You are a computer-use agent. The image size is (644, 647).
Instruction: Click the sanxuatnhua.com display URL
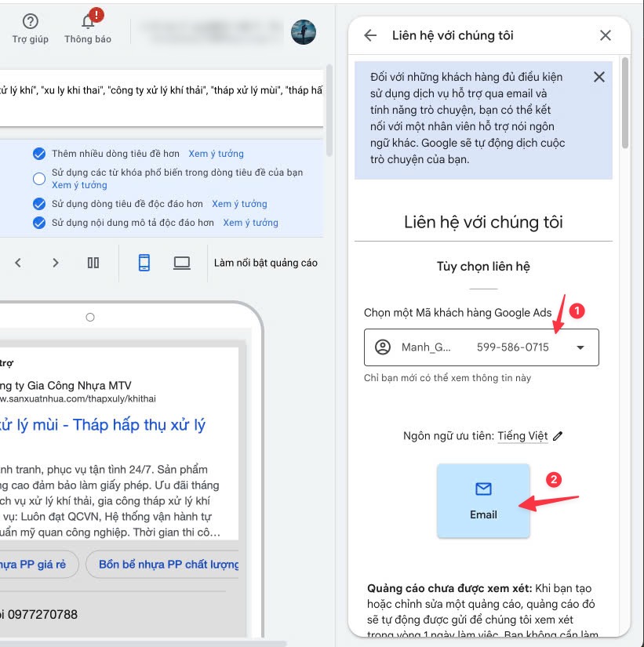(x=78, y=399)
